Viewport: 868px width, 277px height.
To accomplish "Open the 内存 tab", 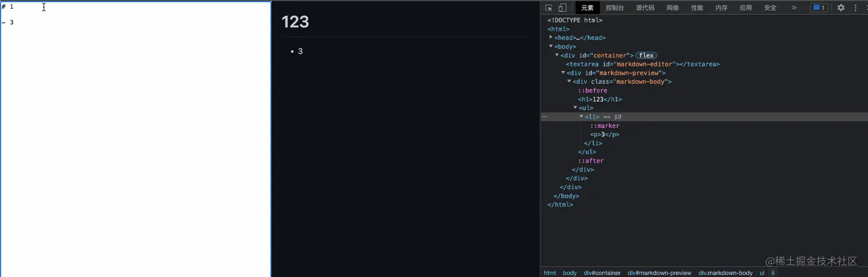I will coord(722,8).
